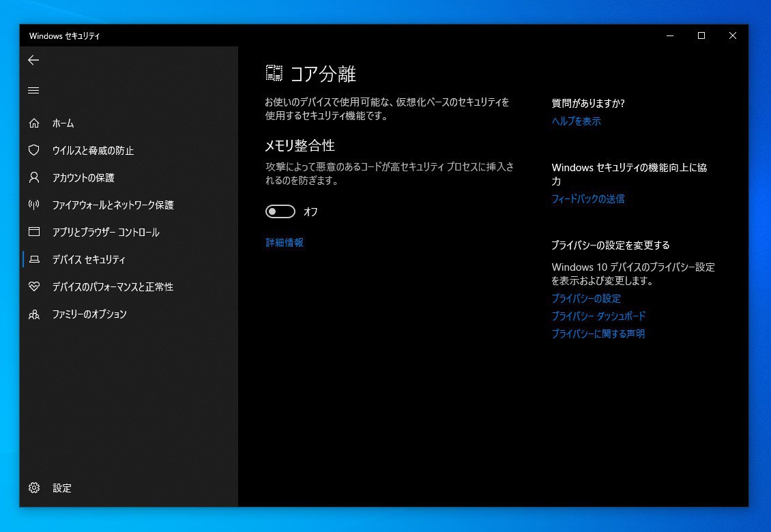
Task: Click the core isolation chip icon
Action: (x=274, y=73)
